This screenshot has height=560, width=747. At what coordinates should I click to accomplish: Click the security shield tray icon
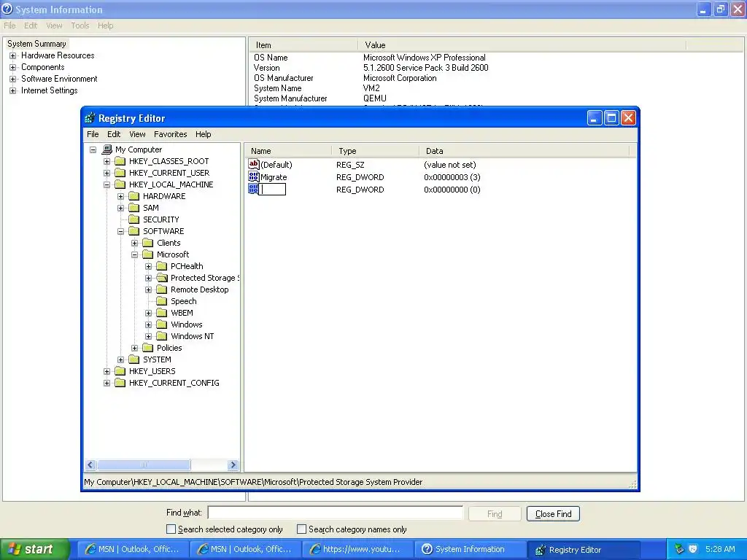pos(693,550)
